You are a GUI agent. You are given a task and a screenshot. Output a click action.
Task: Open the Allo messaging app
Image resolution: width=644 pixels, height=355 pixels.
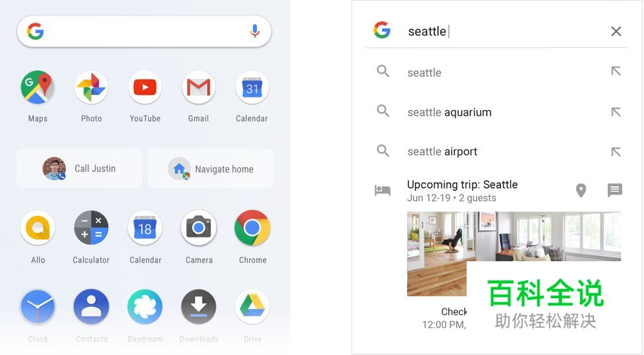pyautogui.click(x=38, y=228)
